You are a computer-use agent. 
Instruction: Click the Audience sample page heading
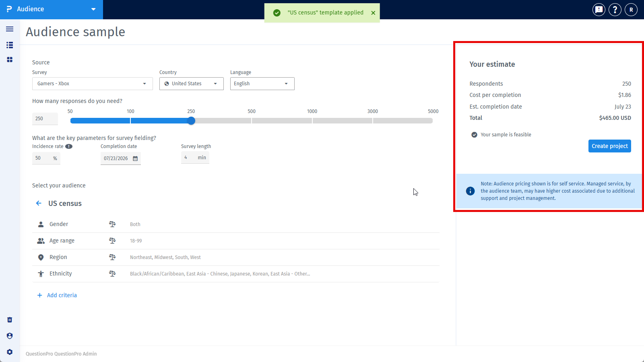pyautogui.click(x=76, y=32)
